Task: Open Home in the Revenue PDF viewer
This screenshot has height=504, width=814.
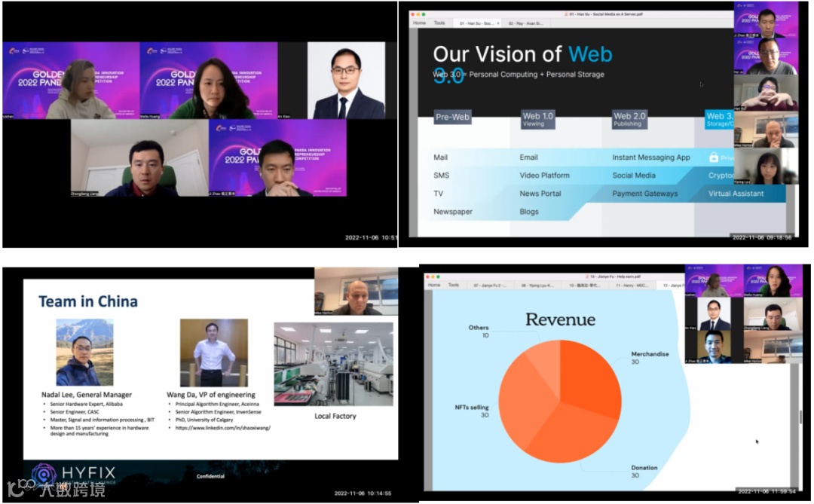Action: (434, 285)
